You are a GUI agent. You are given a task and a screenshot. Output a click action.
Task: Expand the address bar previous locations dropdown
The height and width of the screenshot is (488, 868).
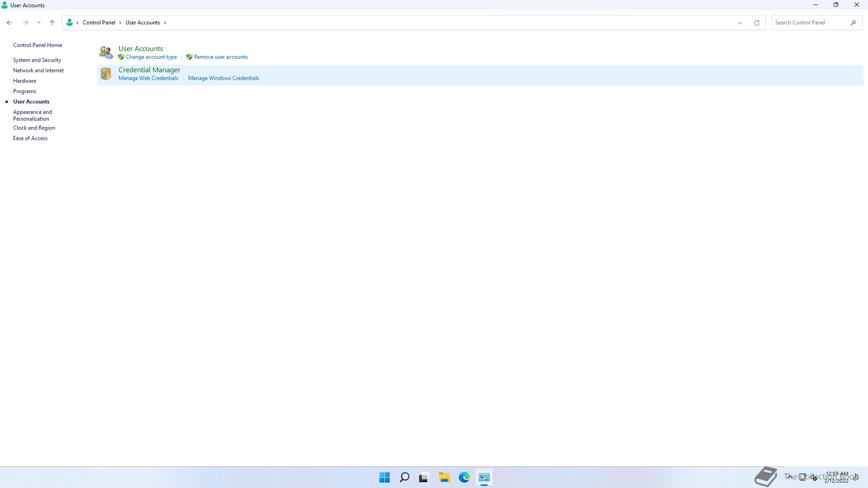coord(740,23)
